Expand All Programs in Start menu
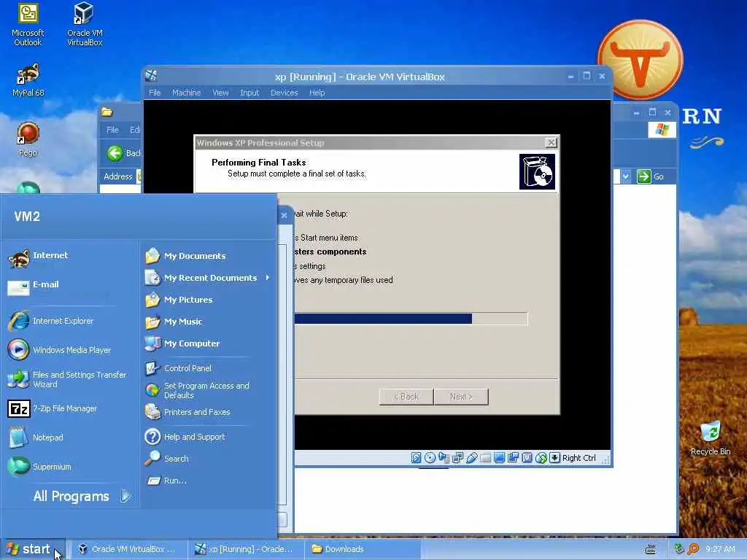The image size is (747, 560). tap(82, 496)
